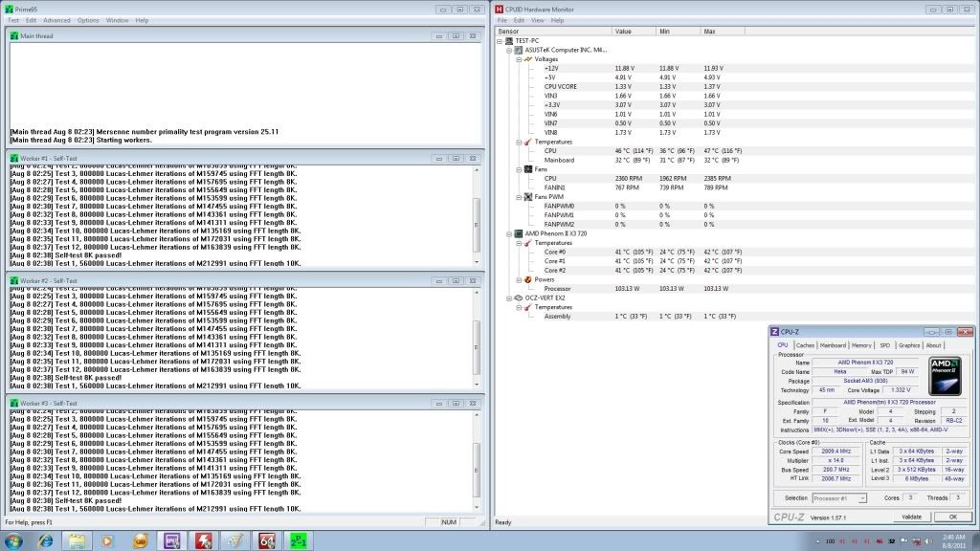
Task: Open the Processor #1 selection dropdown
Action: 862,498
